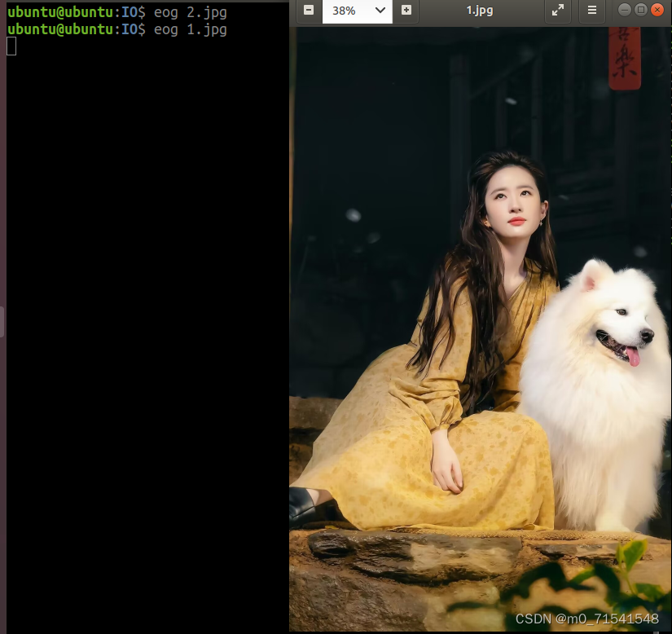Screen dimensions: 672x634
Task: Click the Ubuntu dock reveal handle on left edge
Action: (x=2, y=321)
